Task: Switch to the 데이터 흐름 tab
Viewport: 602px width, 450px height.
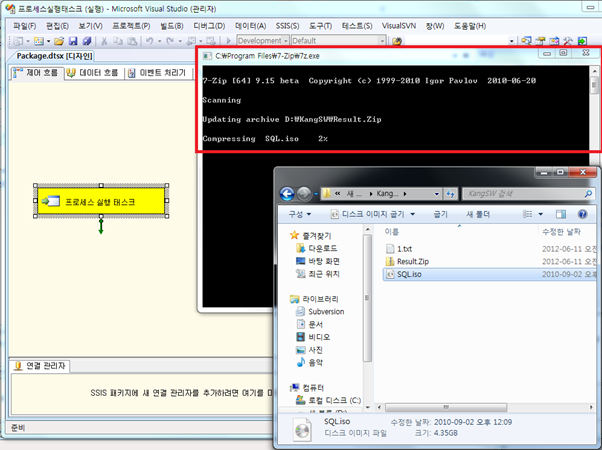Action: 92,73
